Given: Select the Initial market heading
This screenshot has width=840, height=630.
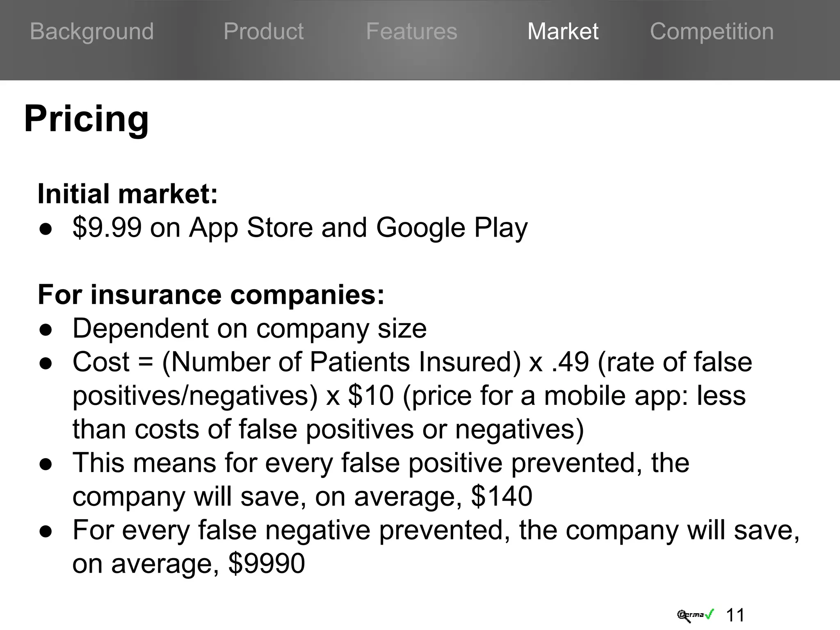Looking at the screenshot, I should point(128,194).
